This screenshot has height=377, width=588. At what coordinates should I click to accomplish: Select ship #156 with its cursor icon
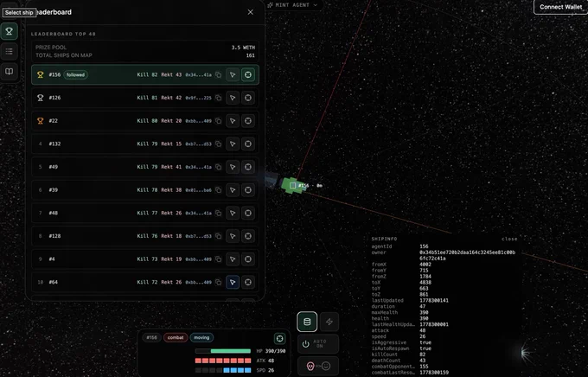point(233,74)
